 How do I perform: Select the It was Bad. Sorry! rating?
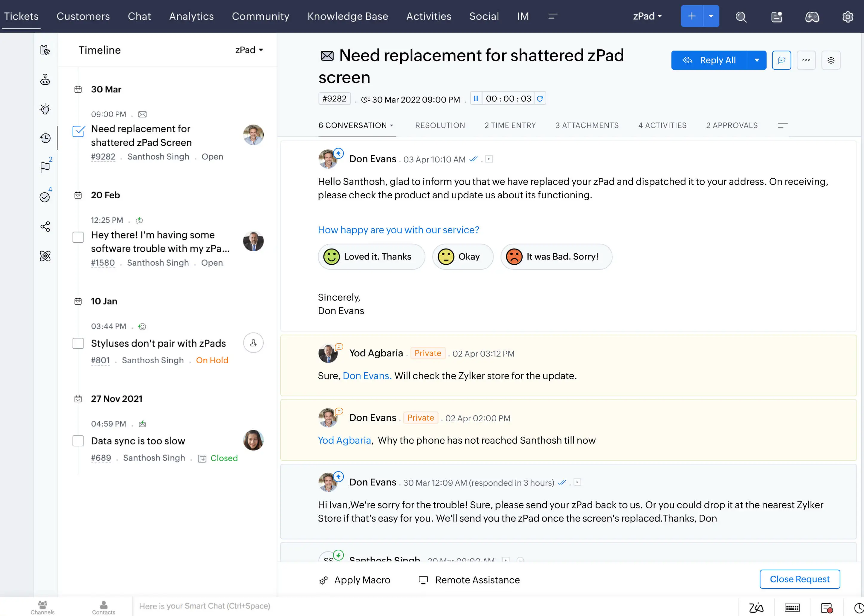pos(556,257)
